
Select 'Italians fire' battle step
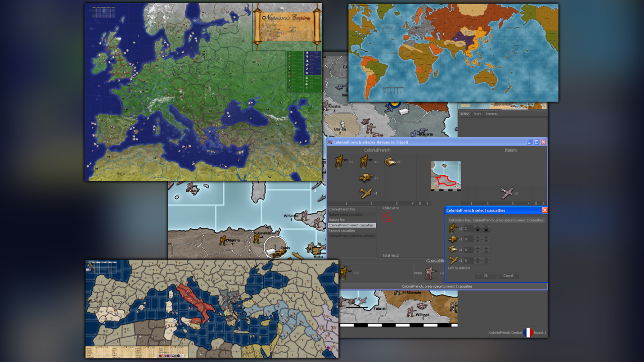click(x=352, y=220)
